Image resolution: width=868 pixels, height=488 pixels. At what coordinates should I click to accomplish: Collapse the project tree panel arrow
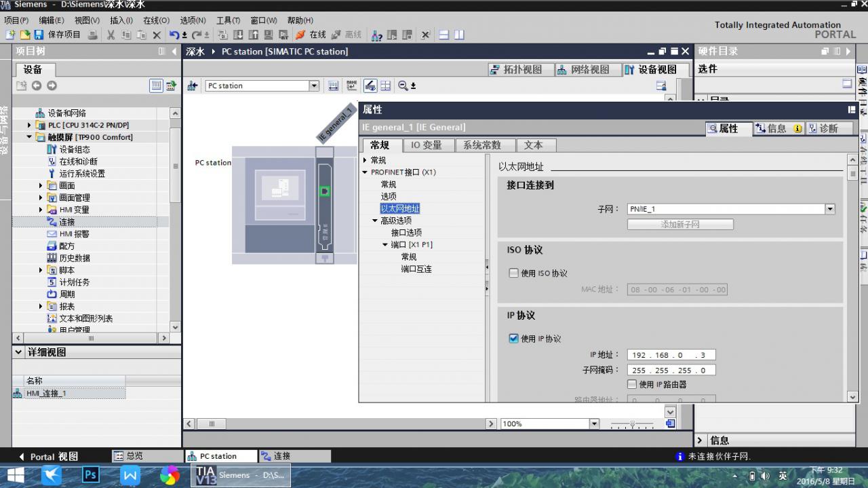[174, 52]
